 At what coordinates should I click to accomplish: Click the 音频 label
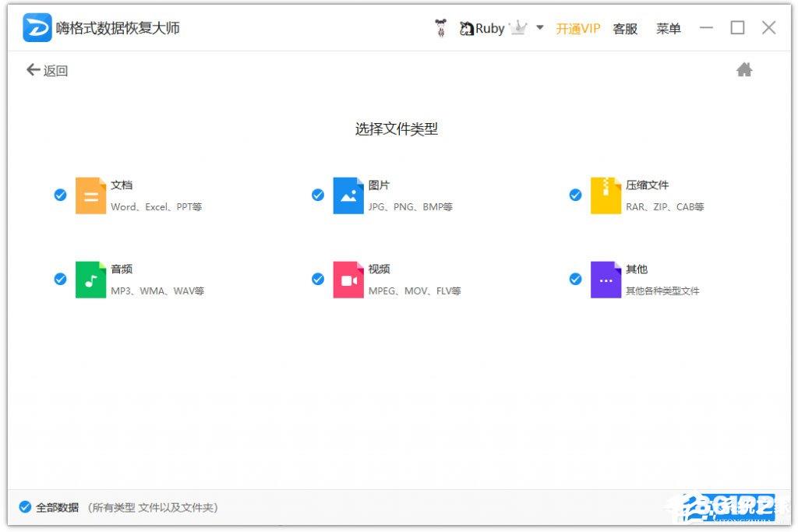coord(122,269)
